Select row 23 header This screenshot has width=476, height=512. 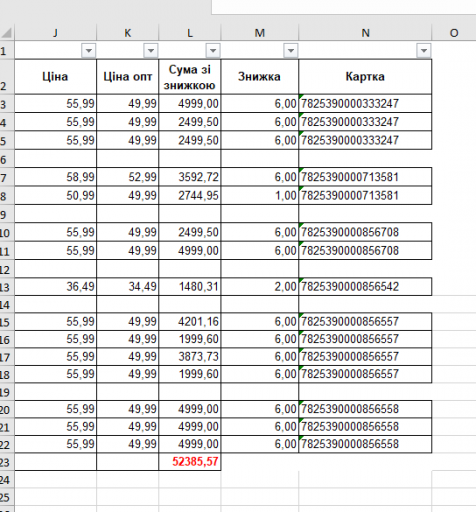(7, 462)
